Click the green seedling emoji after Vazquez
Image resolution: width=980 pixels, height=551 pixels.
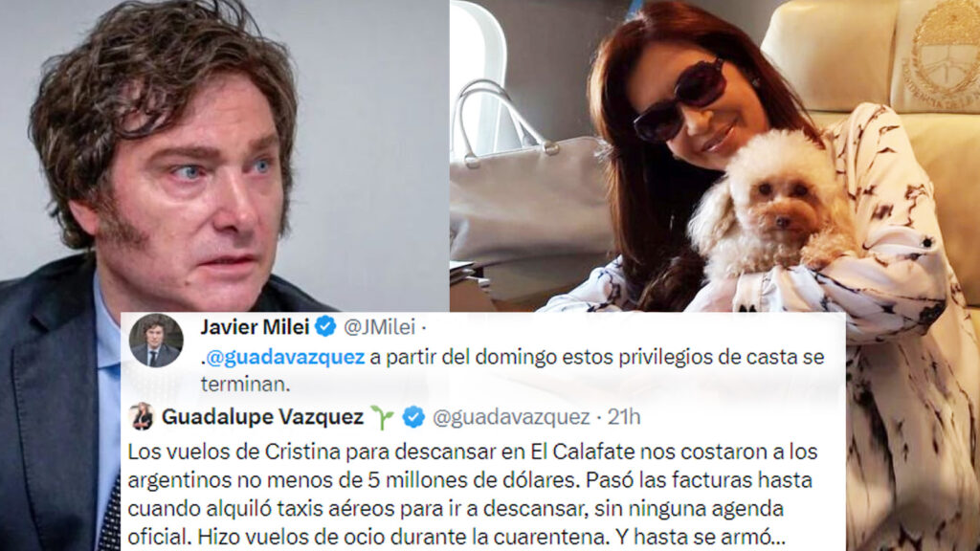(x=382, y=417)
